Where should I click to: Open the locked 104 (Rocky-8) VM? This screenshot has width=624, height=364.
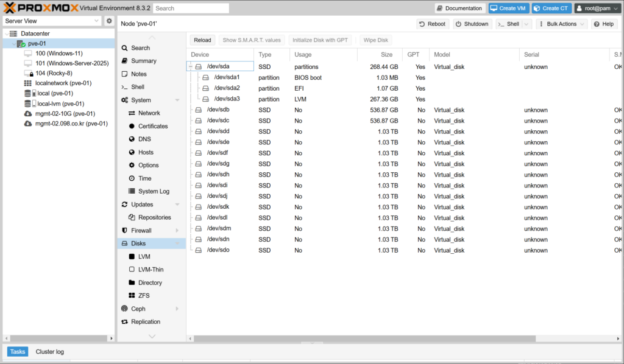click(58, 73)
